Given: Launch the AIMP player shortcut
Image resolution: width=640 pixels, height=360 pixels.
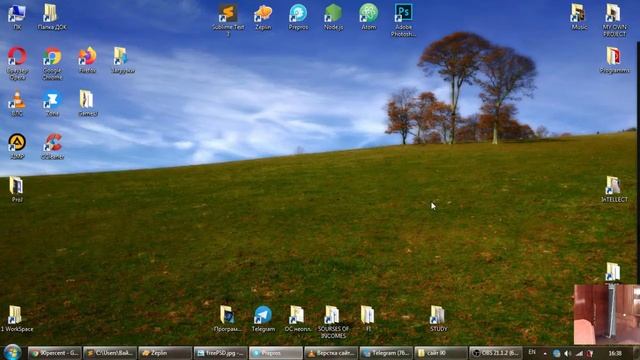Looking at the screenshot, I should click(x=17, y=146).
